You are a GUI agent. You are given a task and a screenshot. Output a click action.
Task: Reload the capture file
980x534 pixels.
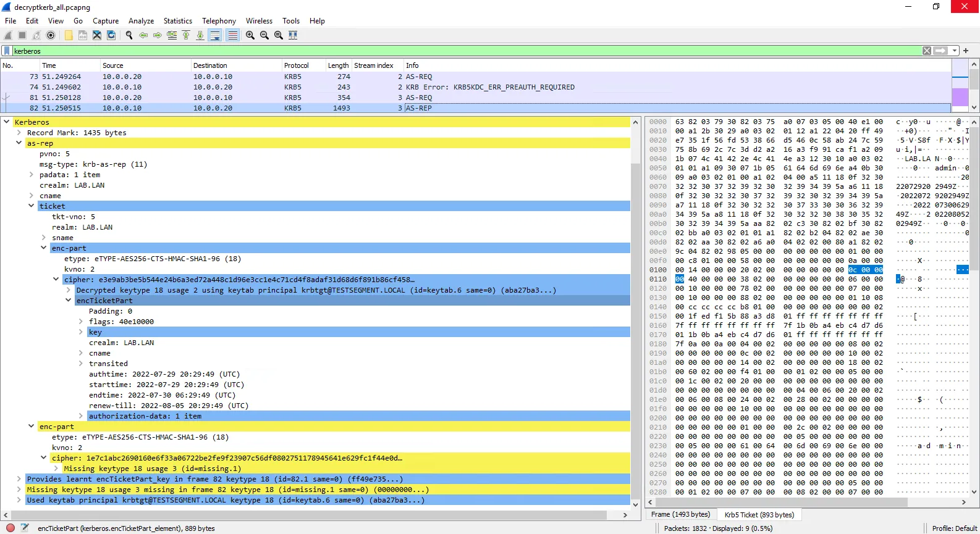pyautogui.click(x=111, y=35)
